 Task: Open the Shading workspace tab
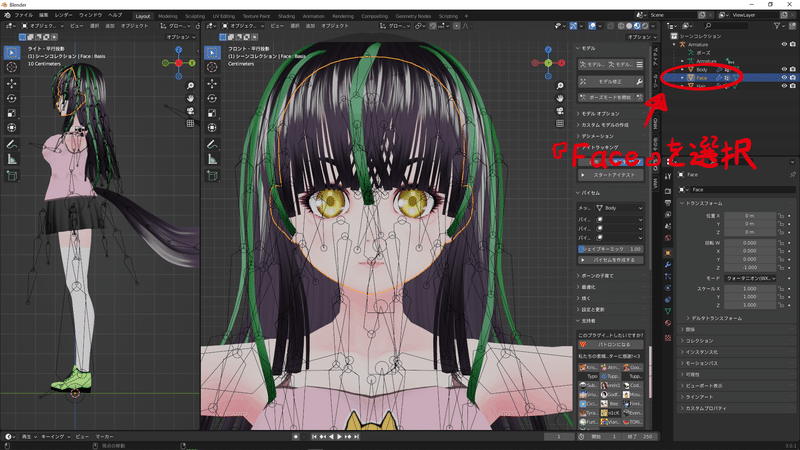tap(286, 16)
